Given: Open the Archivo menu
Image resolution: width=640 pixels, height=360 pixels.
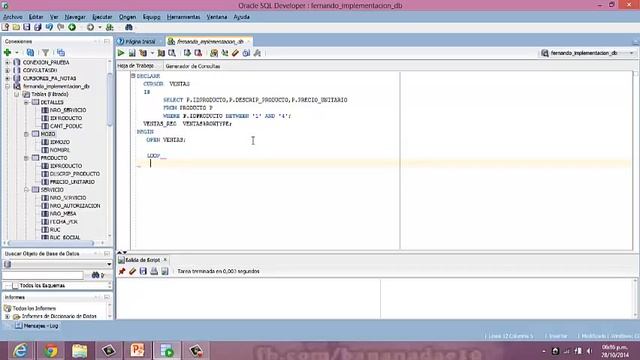Looking at the screenshot, I should (13, 17).
